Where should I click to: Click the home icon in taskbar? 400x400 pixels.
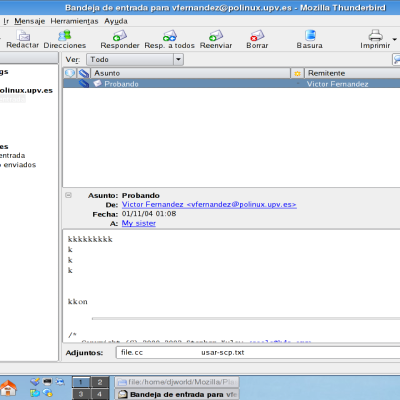[8, 388]
